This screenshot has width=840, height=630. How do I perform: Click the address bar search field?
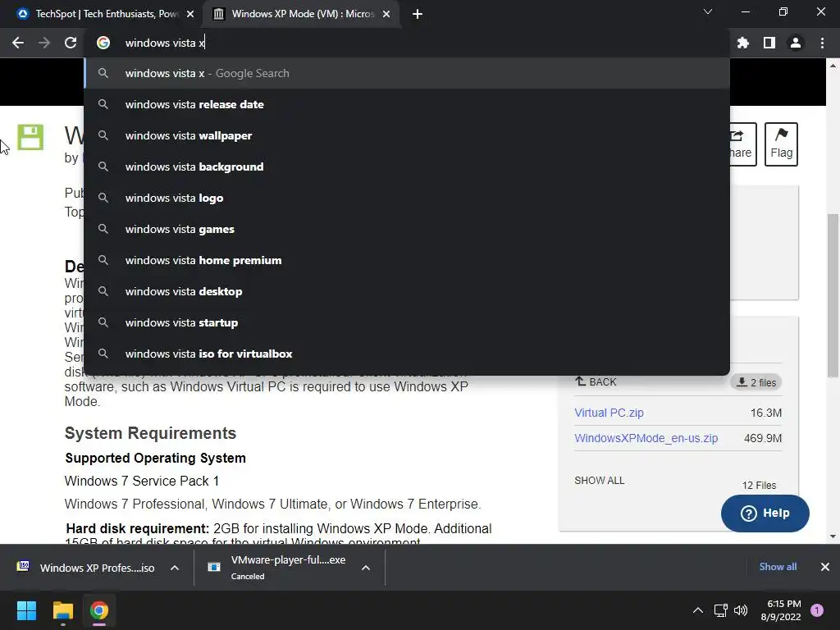tap(407, 43)
